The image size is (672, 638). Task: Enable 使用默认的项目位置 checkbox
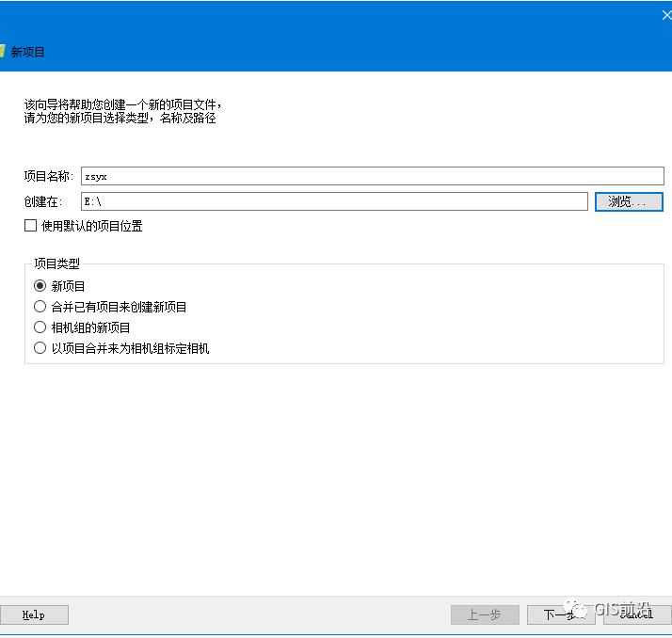click(x=30, y=226)
